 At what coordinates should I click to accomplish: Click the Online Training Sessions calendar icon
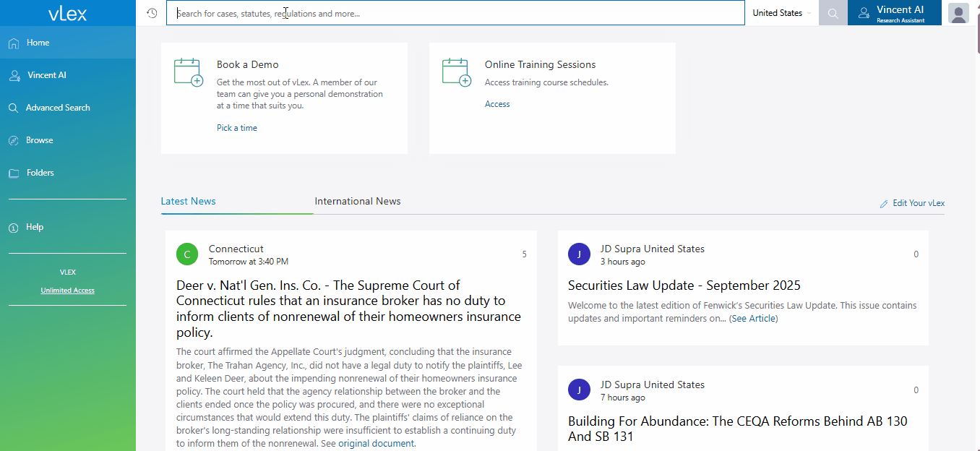point(456,72)
